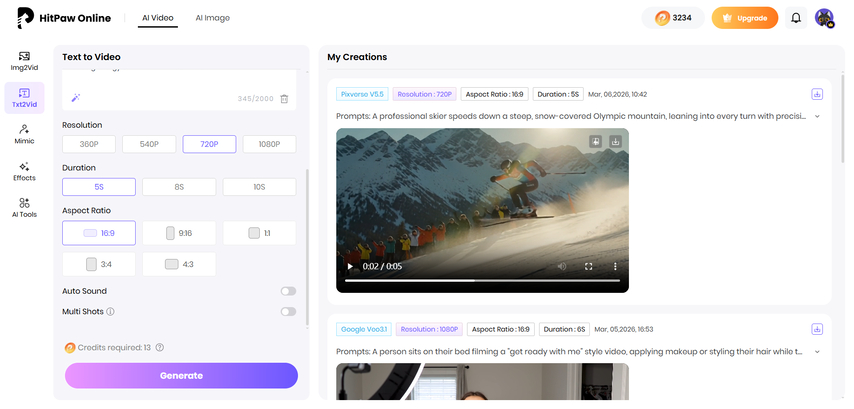Select 3:4 aspect ratio
This screenshot has height=409, width=854.
click(x=99, y=264)
